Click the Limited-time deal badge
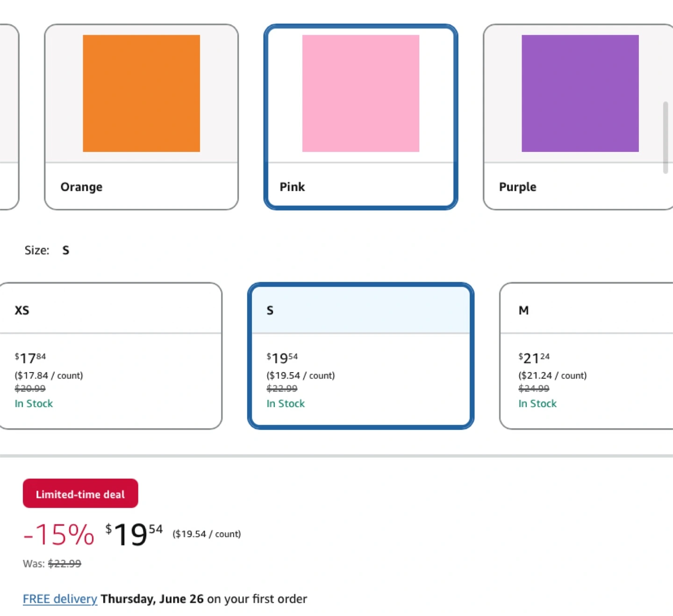This screenshot has width=673, height=616. [x=80, y=493]
